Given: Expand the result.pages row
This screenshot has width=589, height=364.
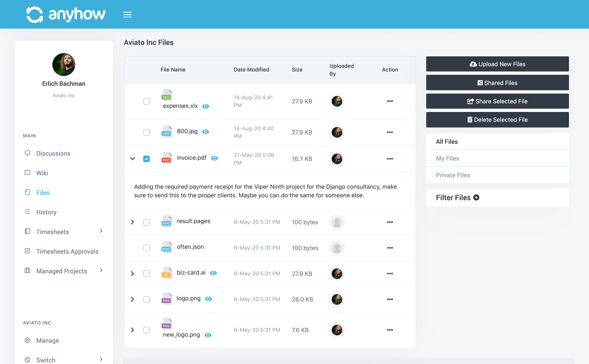Looking at the screenshot, I should coord(132,222).
